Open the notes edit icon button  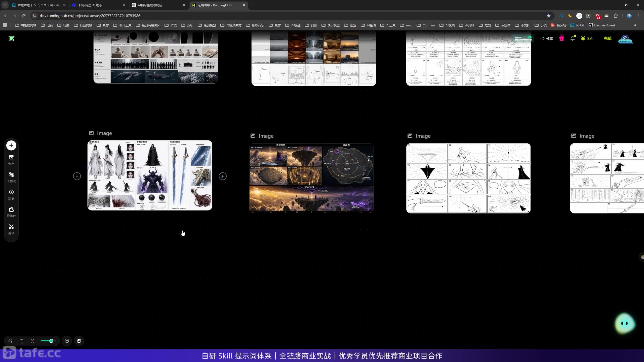(x=79, y=341)
